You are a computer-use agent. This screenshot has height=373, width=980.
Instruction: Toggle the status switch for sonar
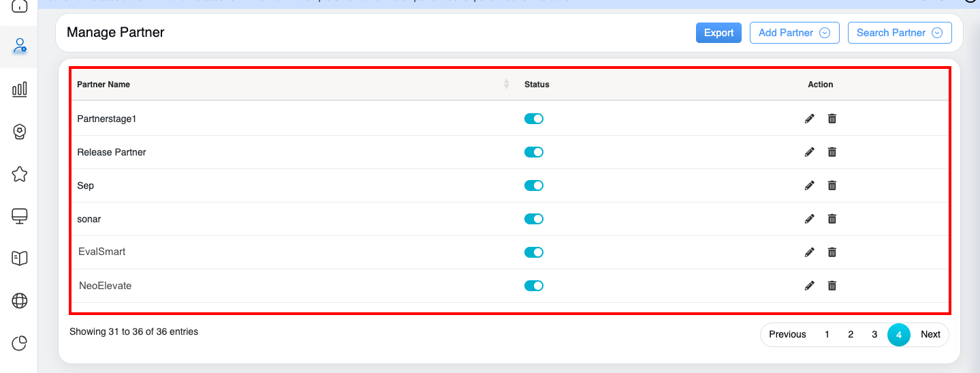pos(533,219)
